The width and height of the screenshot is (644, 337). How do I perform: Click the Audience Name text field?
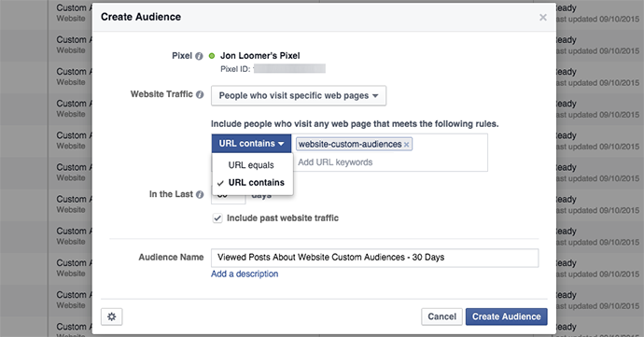coord(374,258)
